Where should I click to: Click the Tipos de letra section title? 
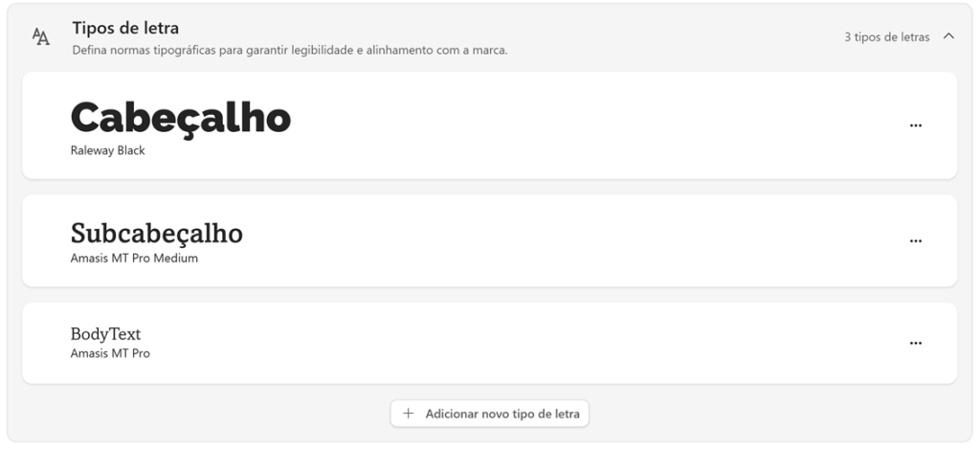(x=125, y=28)
